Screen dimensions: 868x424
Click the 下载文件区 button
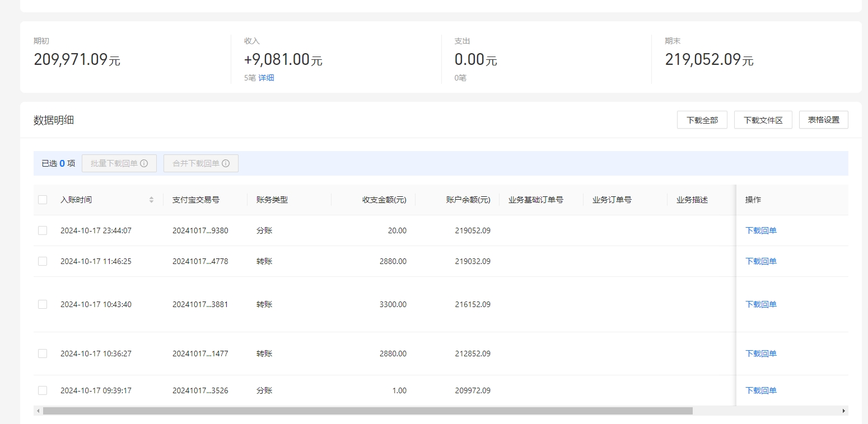(x=763, y=119)
